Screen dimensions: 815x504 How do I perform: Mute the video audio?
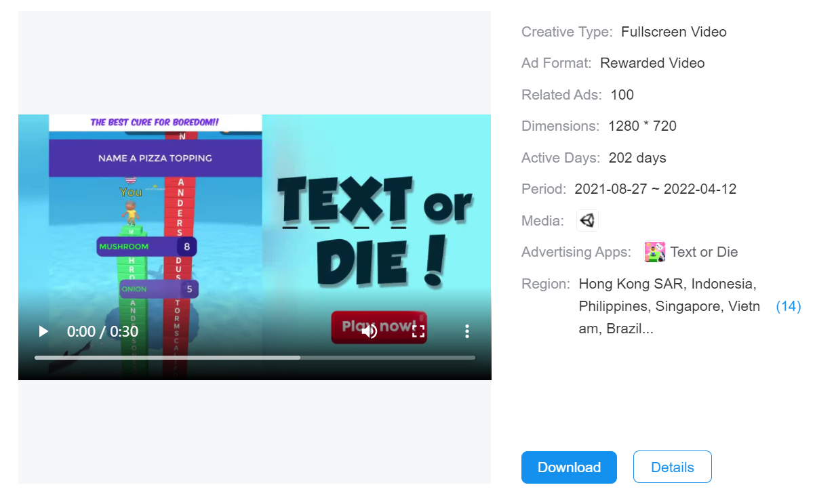[x=370, y=331]
